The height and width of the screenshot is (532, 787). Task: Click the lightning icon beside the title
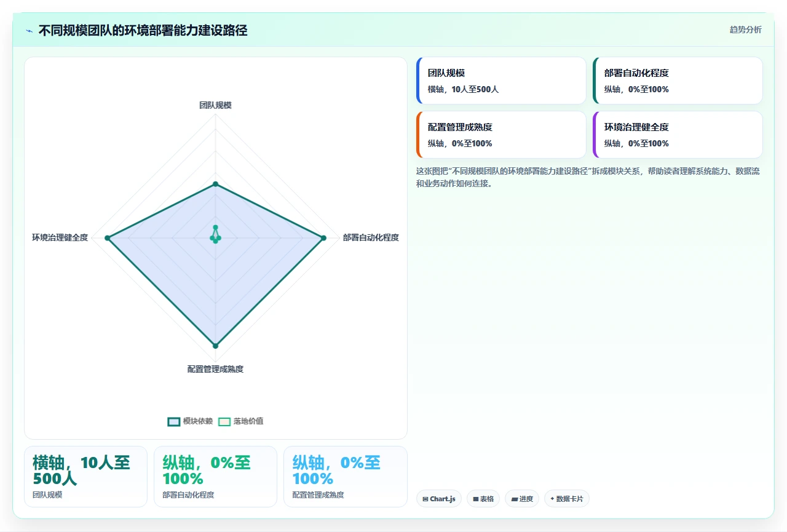point(29,31)
